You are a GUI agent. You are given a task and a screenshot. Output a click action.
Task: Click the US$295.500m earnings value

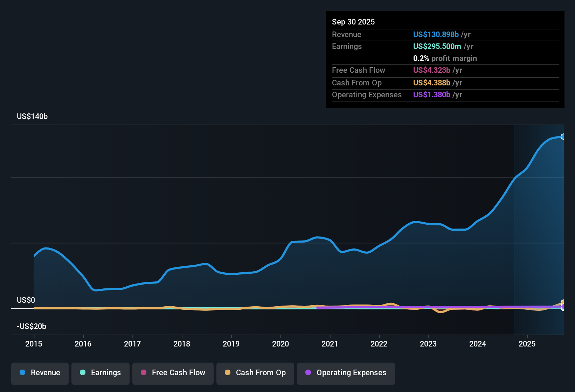(x=437, y=46)
